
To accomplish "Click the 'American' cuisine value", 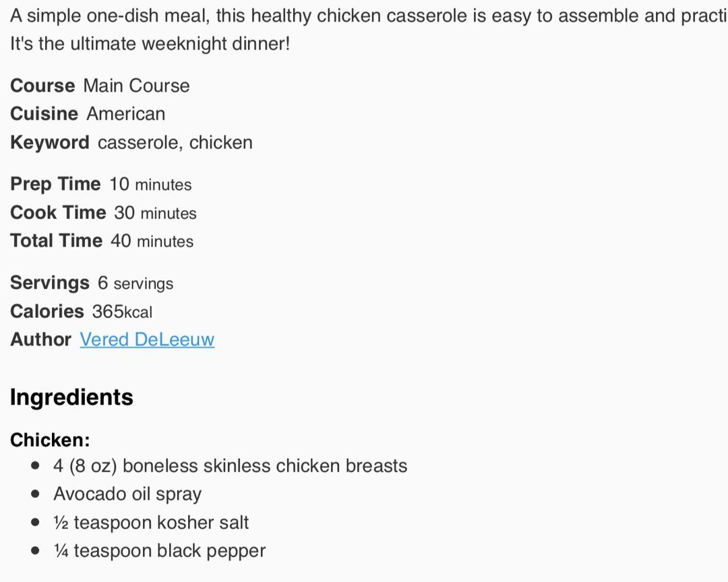I will click(125, 114).
